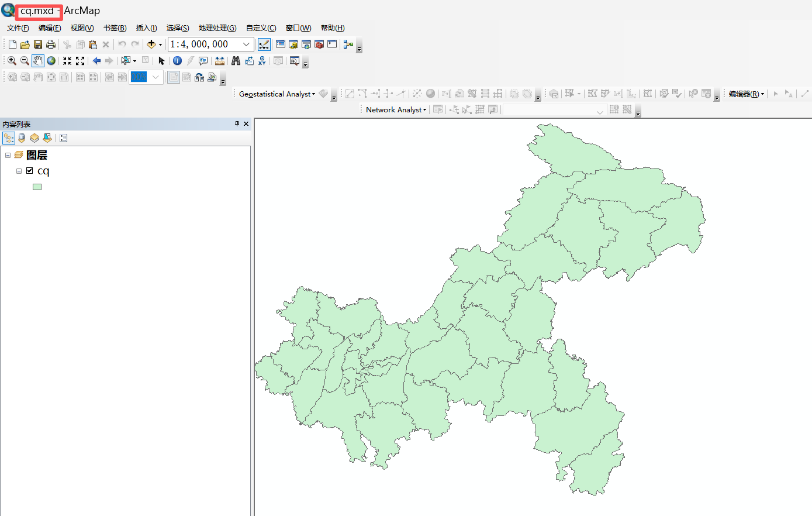Open an existing map document
Image resolution: width=812 pixels, height=516 pixels.
point(25,44)
